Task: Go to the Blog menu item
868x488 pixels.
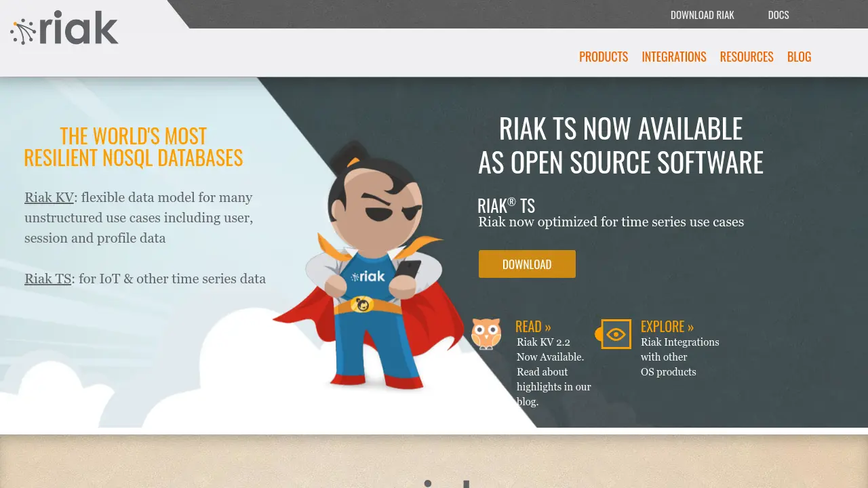Action: click(799, 57)
